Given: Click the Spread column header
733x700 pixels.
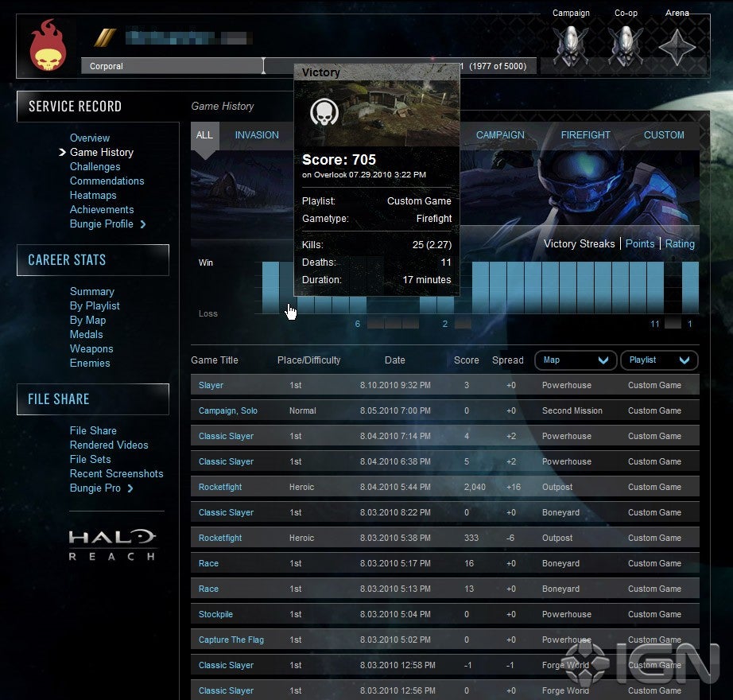Looking at the screenshot, I should [508, 360].
